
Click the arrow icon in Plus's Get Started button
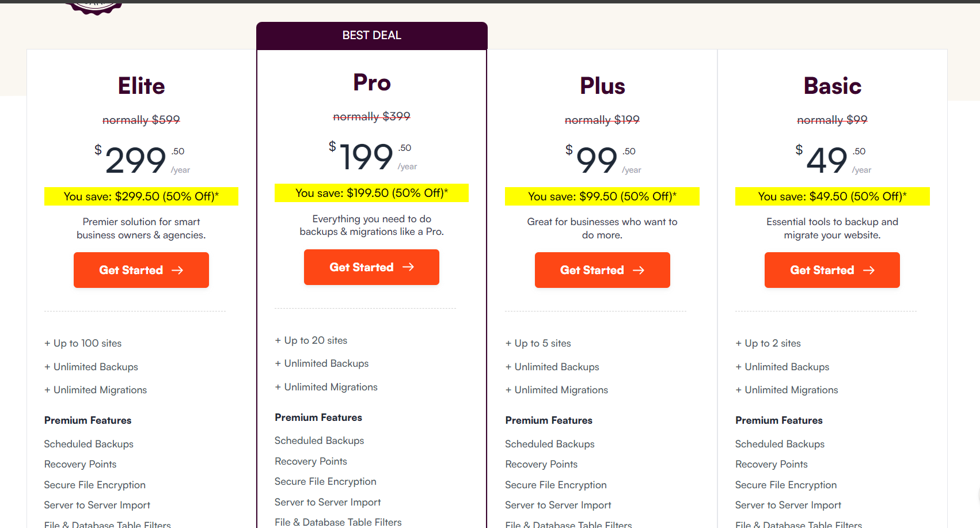[639, 270]
